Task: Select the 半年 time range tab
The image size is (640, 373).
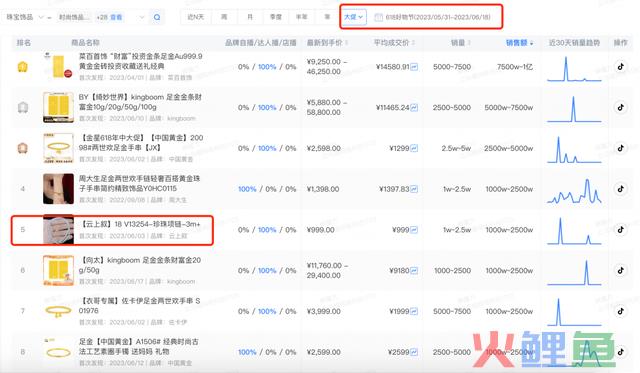Action: [x=302, y=17]
